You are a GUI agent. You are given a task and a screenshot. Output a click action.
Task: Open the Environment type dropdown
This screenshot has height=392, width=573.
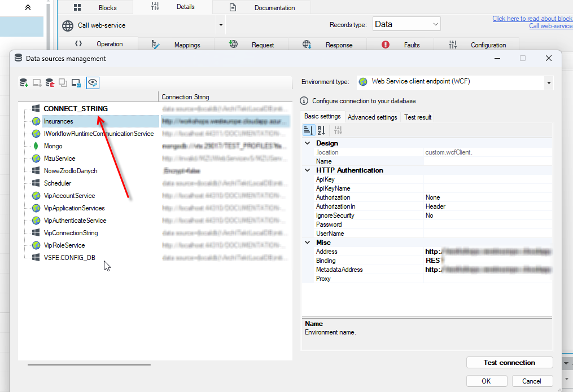coord(549,83)
